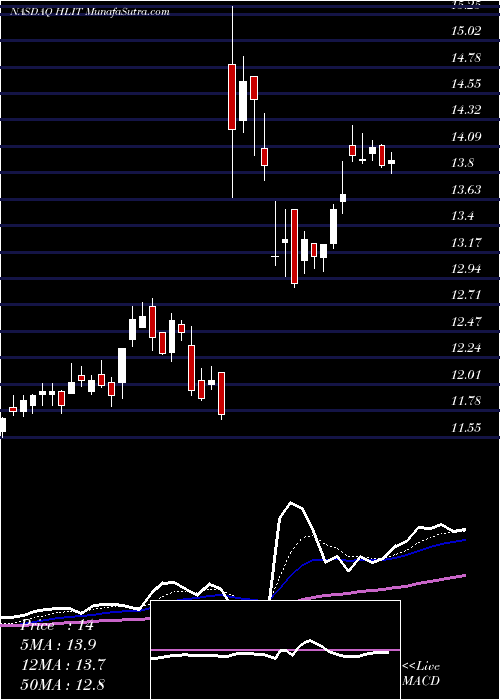Screen dimensions: 500x700
Task: Click the NASDAQ HLIT MunafaSutra.com title text
Action: (90, 12)
